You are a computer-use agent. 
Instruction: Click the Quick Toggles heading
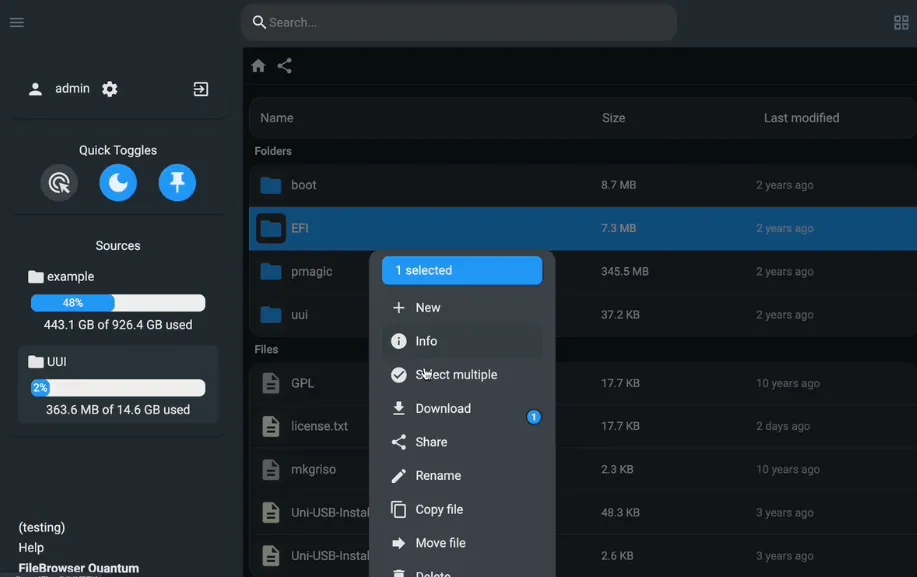[118, 150]
